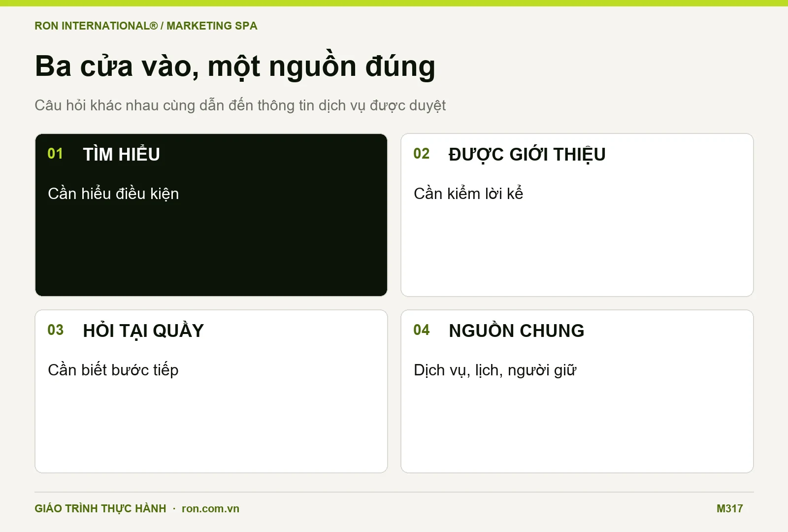Click the text 'Cần hiểu điều kiện'
The width and height of the screenshot is (788, 532).
(x=113, y=193)
